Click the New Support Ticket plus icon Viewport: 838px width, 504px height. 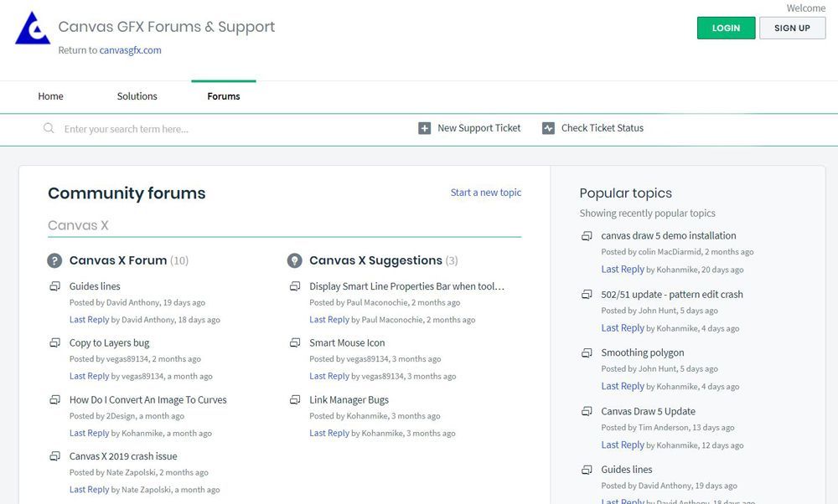click(x=424, y=128)
